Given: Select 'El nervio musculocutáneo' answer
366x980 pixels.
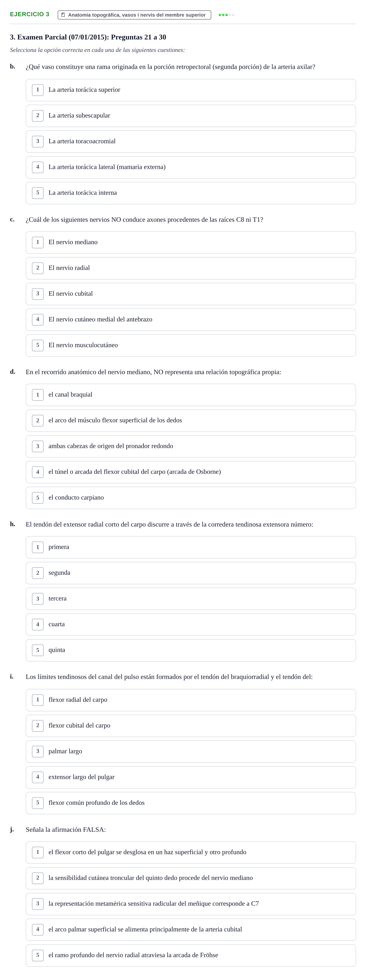Looking at the screenshot, I should (191, 345).
